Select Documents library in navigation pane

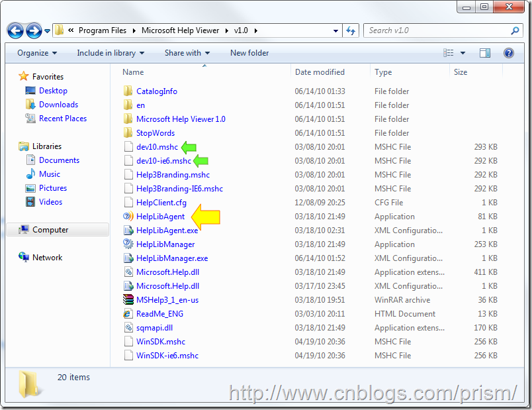click(59, 160)
